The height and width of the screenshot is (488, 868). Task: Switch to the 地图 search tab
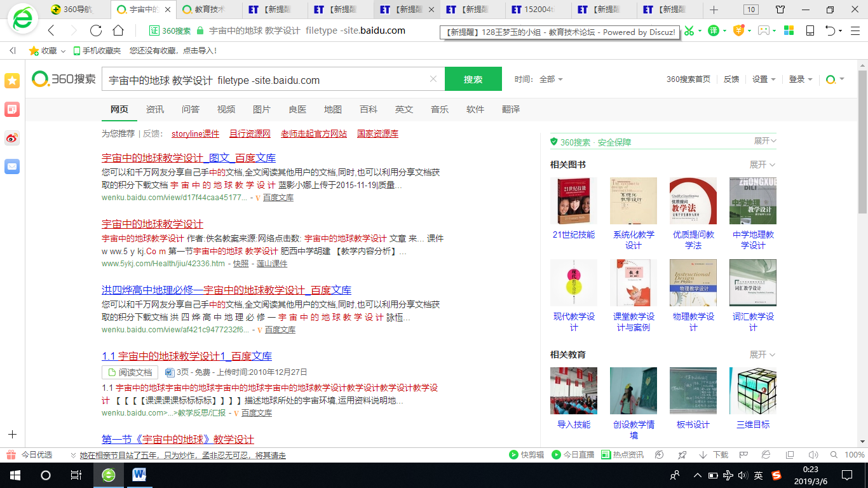(x=333, y=109)
